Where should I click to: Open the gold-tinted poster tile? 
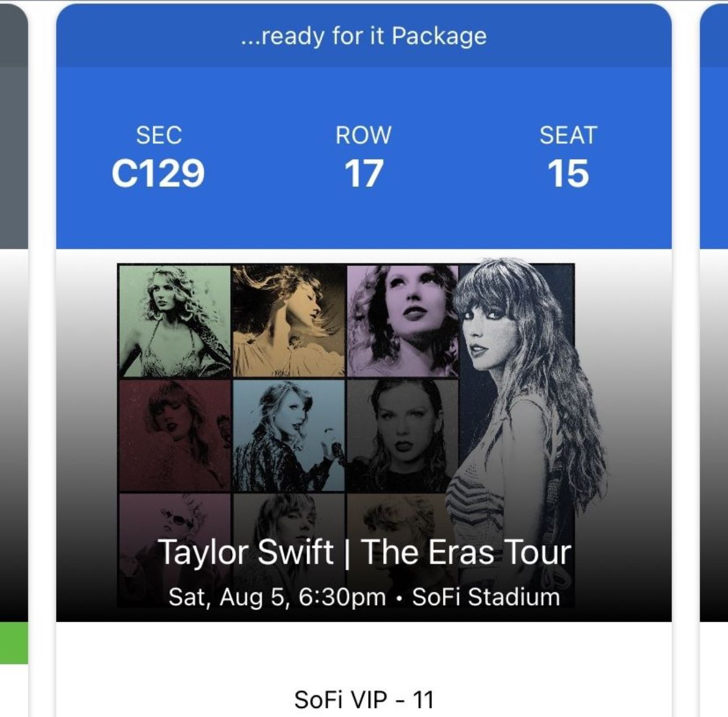tap(288, 321)
